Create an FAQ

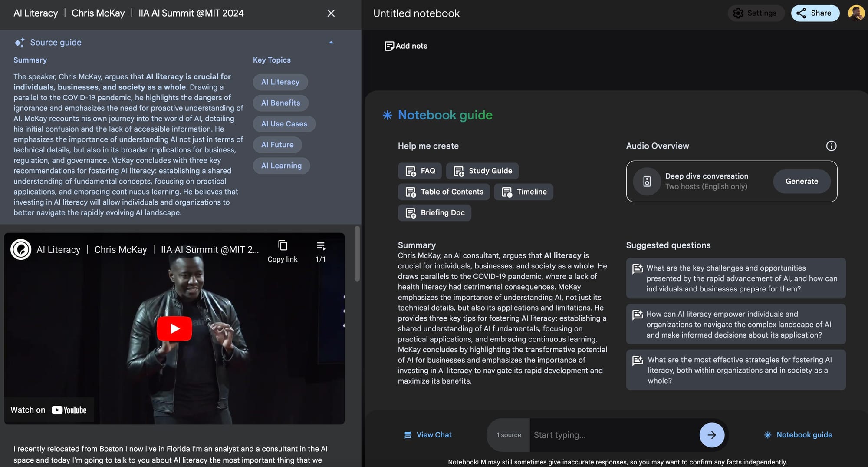(420, 171)
